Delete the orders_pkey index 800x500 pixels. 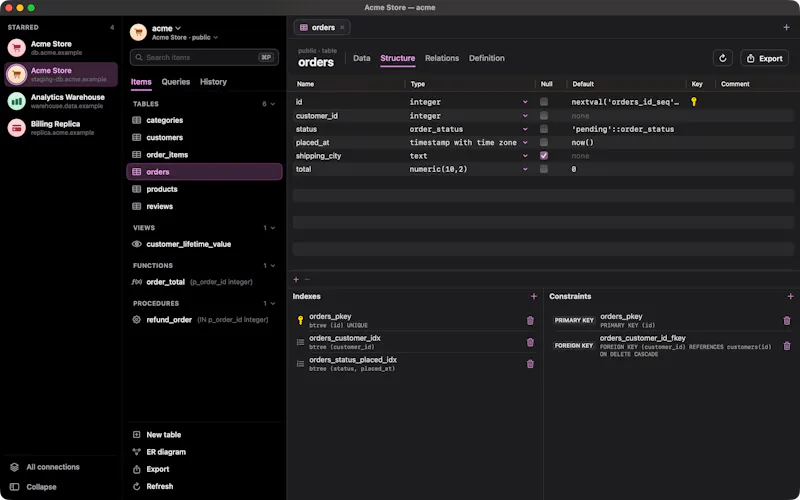point(530,320)
